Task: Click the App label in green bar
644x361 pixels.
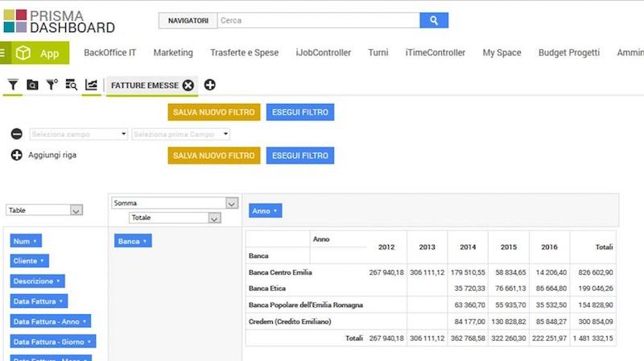Action: 49,53
